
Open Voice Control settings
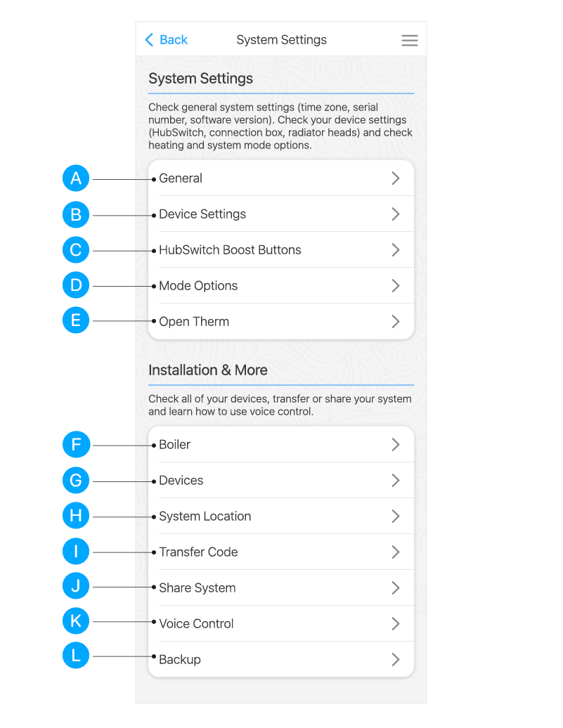(x=196, y=624)
